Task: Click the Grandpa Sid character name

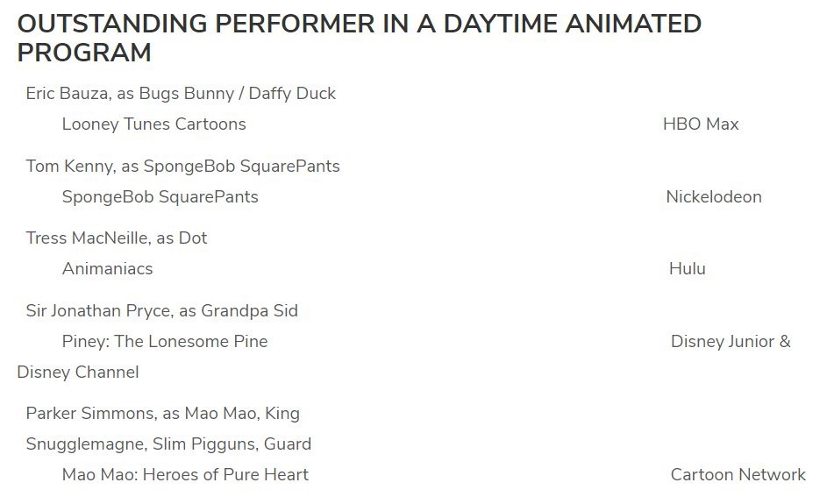Action: point(250,311)
